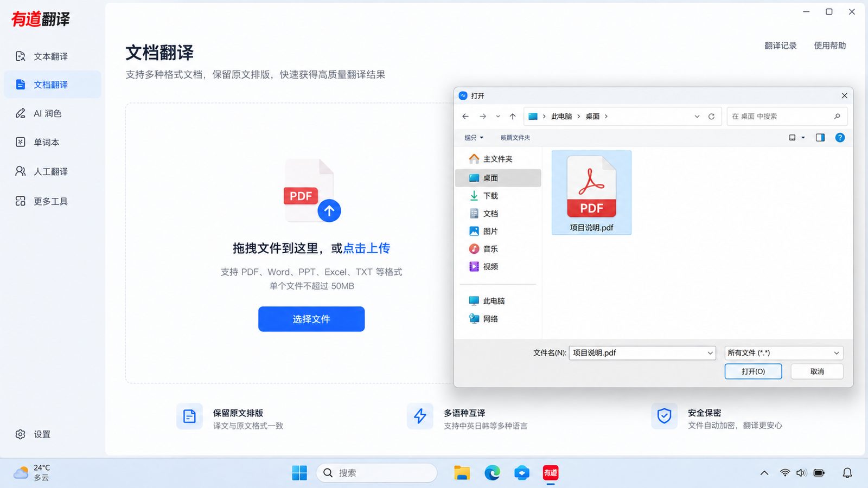Image resolution: width=868 pixels, height=488 pixels.
Task: Click the PDF upload icon in drop area
Action: pyautogui.click(x=312, y=190)
